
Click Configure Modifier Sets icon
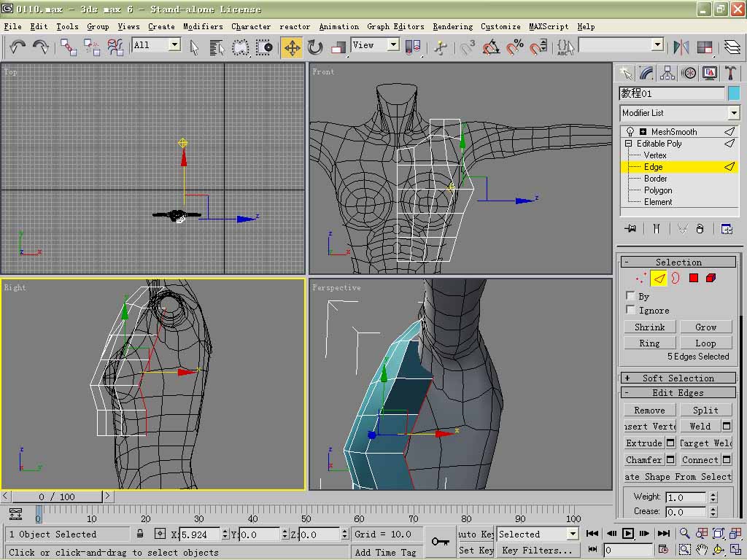(727, 229)
